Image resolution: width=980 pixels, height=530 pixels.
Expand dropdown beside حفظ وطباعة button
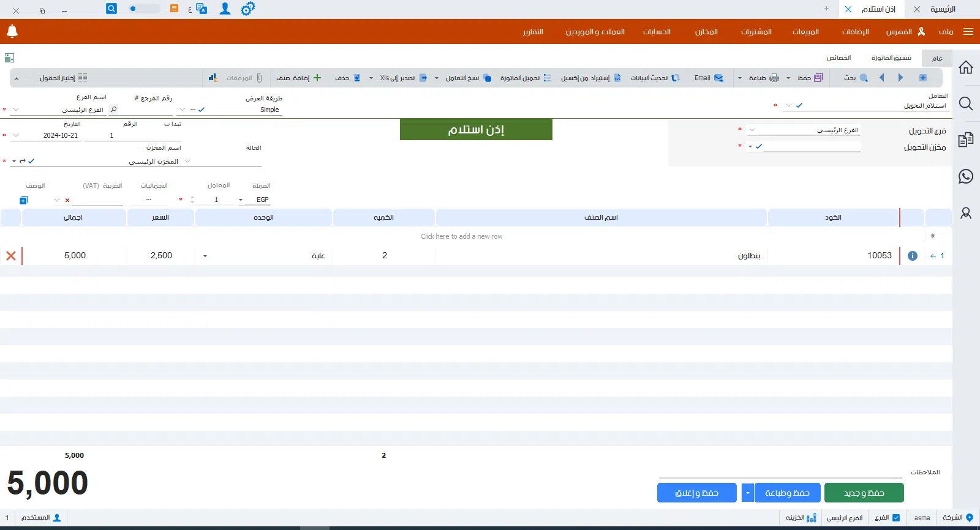(748, 493)
